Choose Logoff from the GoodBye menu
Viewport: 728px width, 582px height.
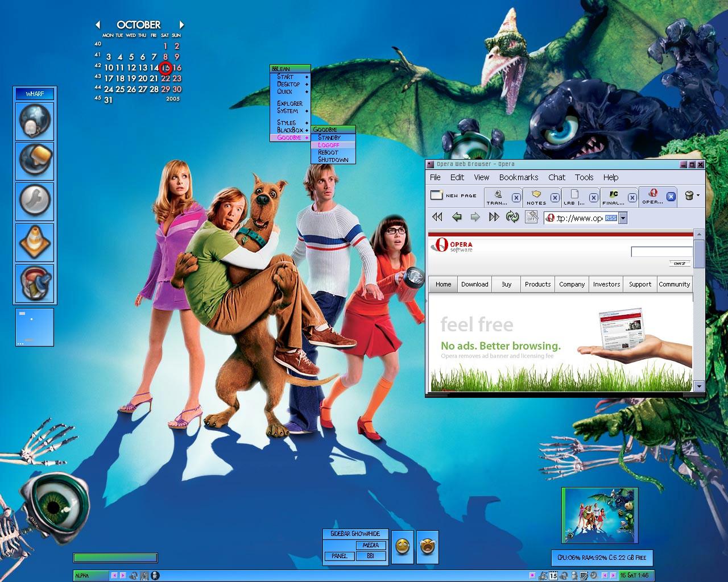pyautogui.click(x=333, y=145)
